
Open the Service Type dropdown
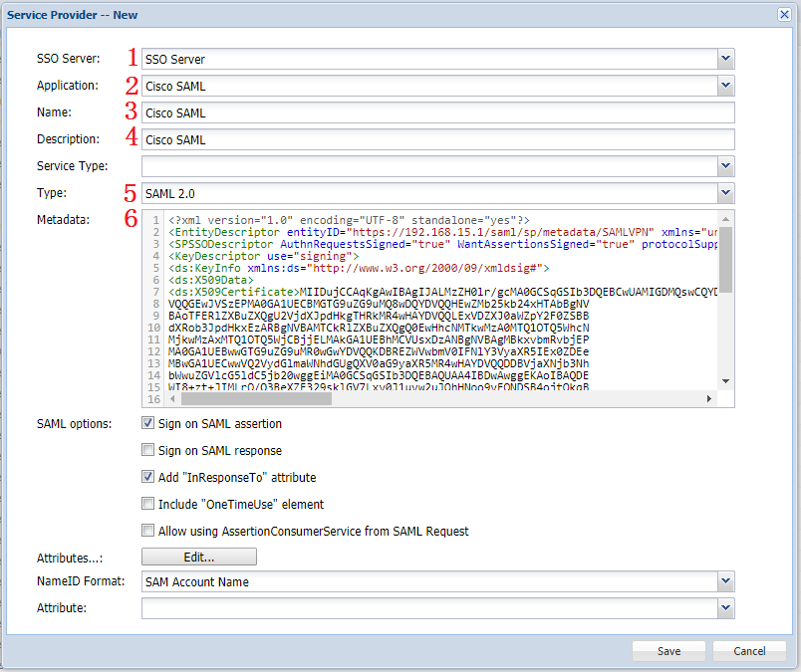coord(725,166)
